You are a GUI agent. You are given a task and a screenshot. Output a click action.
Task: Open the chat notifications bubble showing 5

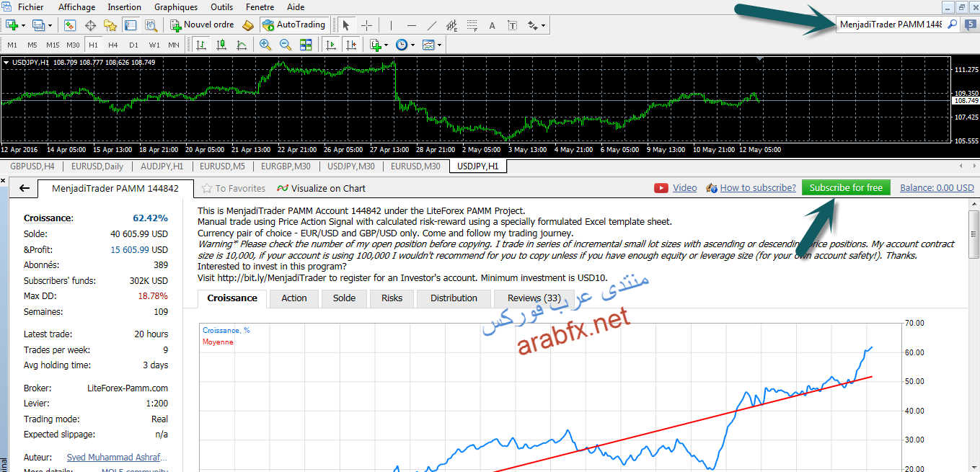[x=970, y=25]
